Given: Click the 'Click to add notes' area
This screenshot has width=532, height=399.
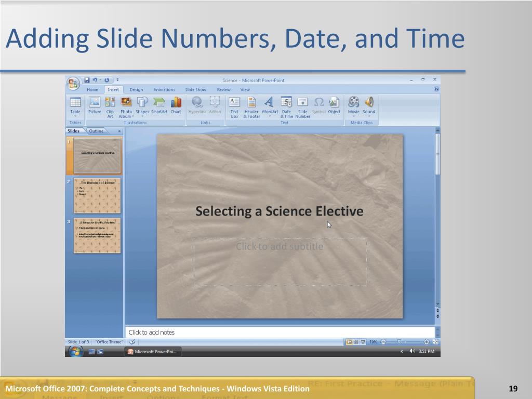Looking at the screenshot, I should [x=280, y=332].
